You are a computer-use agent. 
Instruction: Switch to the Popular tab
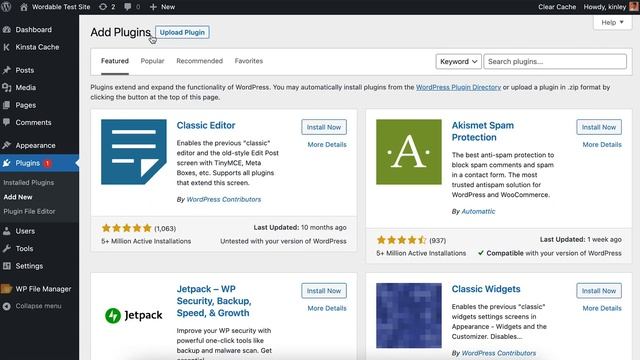click(x=152, y=61)
